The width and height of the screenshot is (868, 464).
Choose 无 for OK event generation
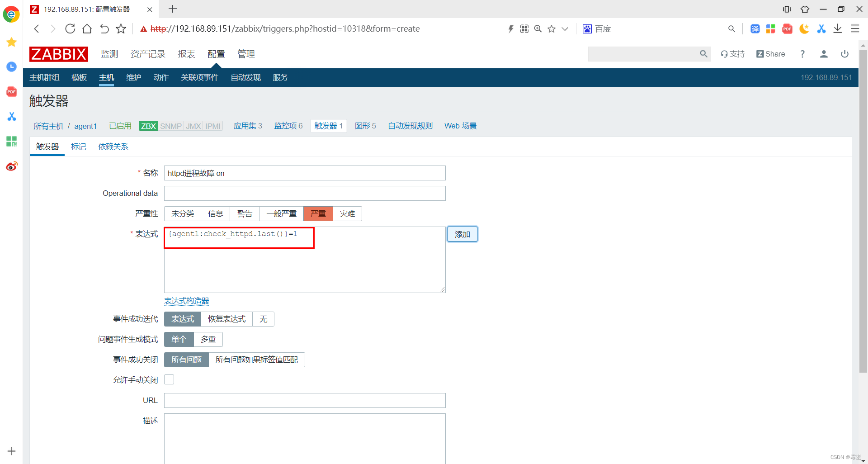point(263,319)
